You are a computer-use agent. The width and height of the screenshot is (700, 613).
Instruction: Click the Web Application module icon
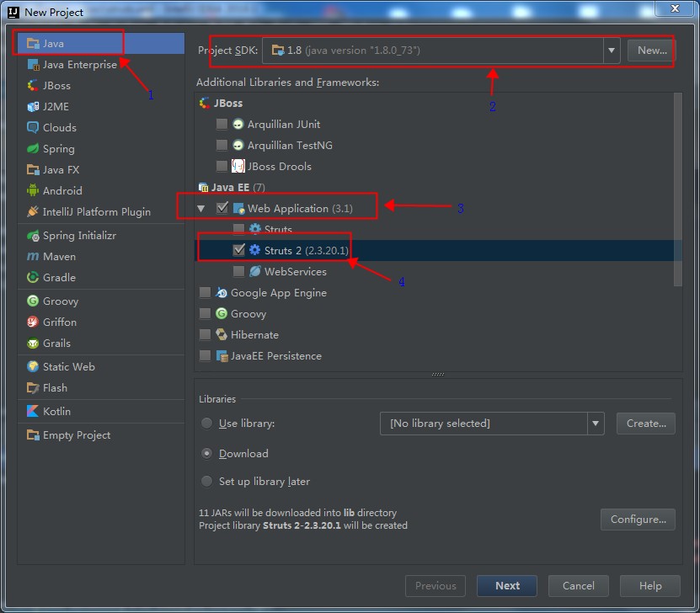point(238,208)
